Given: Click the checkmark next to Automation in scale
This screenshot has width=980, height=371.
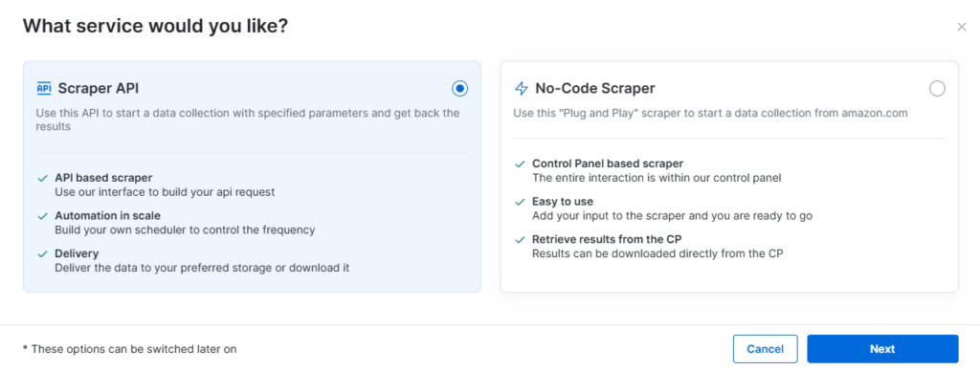Looking at the screenshot, I should 42,216.
